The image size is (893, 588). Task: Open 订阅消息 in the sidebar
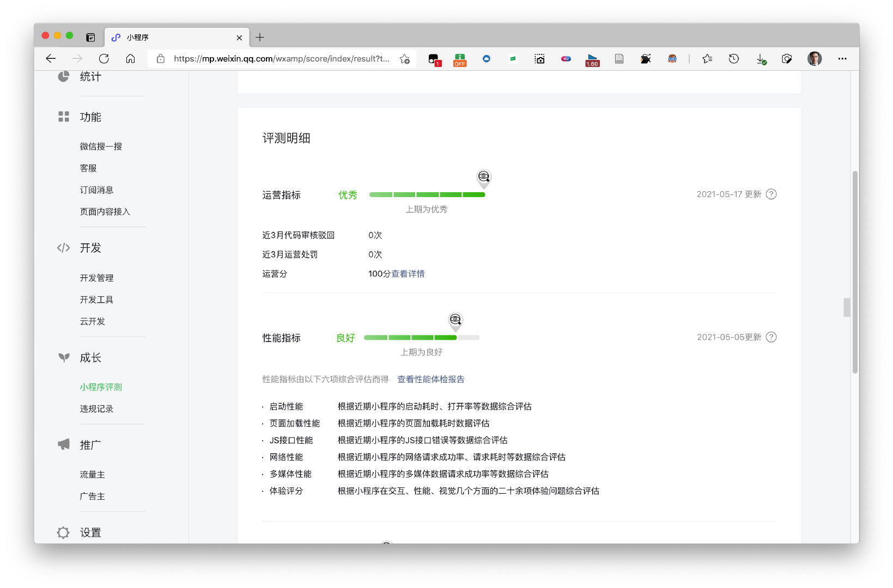[96, 190]
